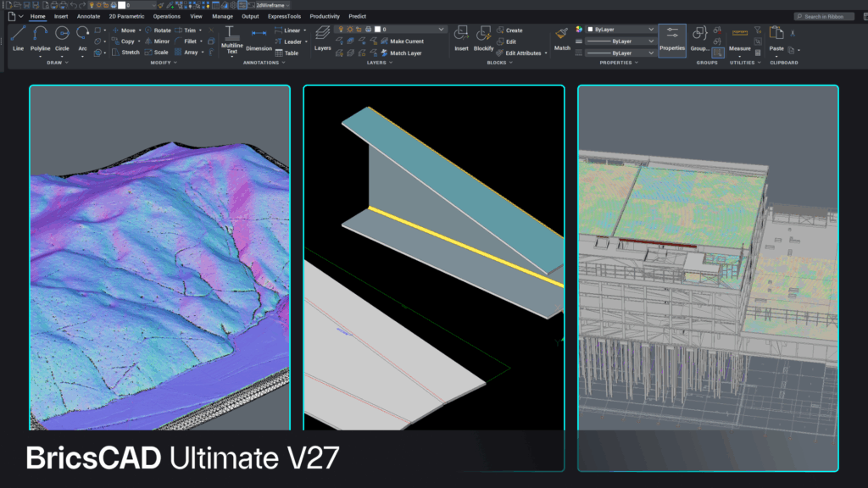The height and width of the screenshot is (488, 868).
Task: Click the terrain model thumbnail
Action: coord(159,258)
